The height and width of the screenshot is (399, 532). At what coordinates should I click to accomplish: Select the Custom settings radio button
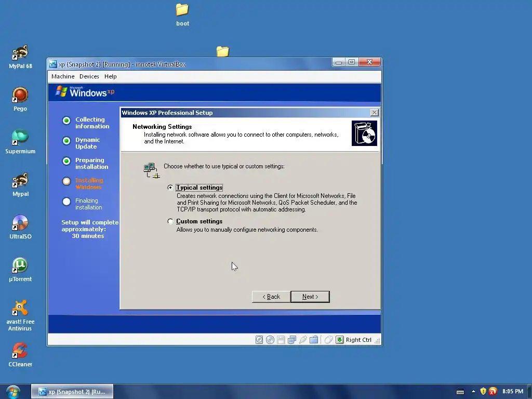click(x=170, y=221)
